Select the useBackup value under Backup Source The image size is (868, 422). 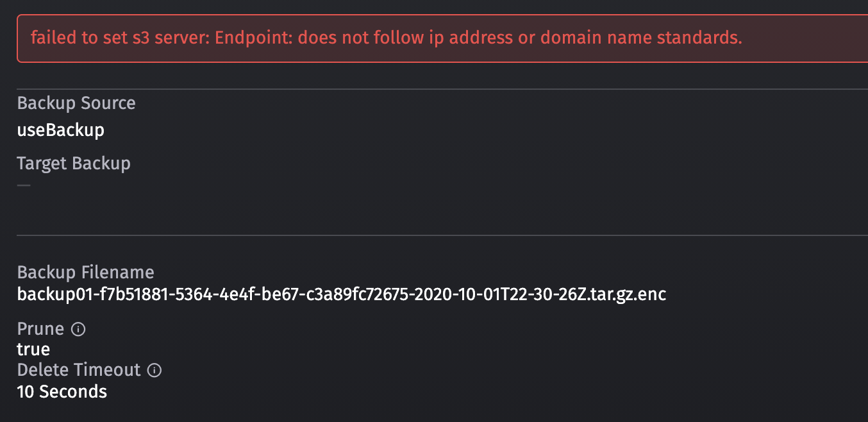point(60,130)
